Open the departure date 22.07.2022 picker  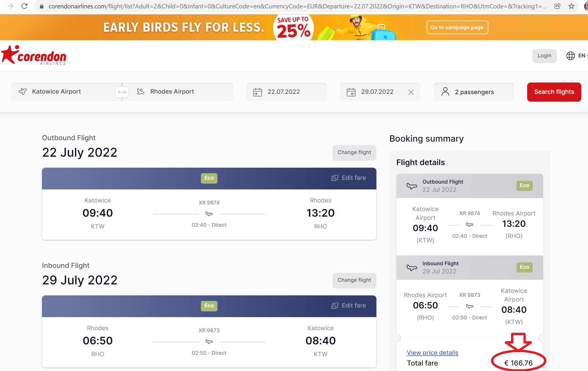(286, 92)
